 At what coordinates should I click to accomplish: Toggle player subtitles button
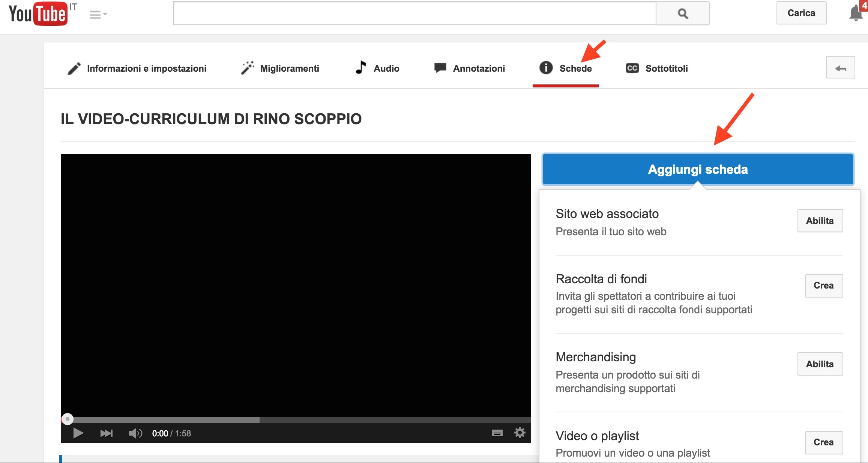tap(497, 433)
